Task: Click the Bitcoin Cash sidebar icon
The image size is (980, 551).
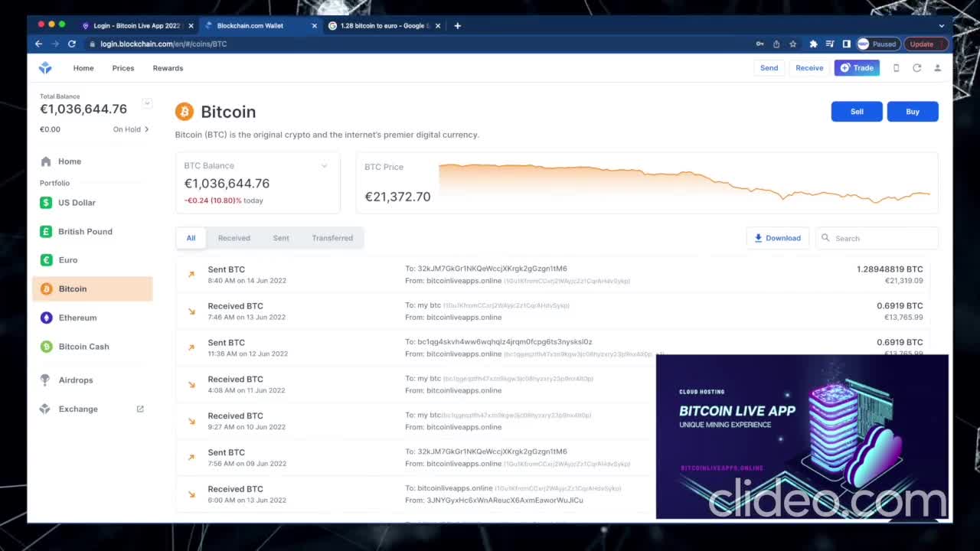Action: pos(46,347)
